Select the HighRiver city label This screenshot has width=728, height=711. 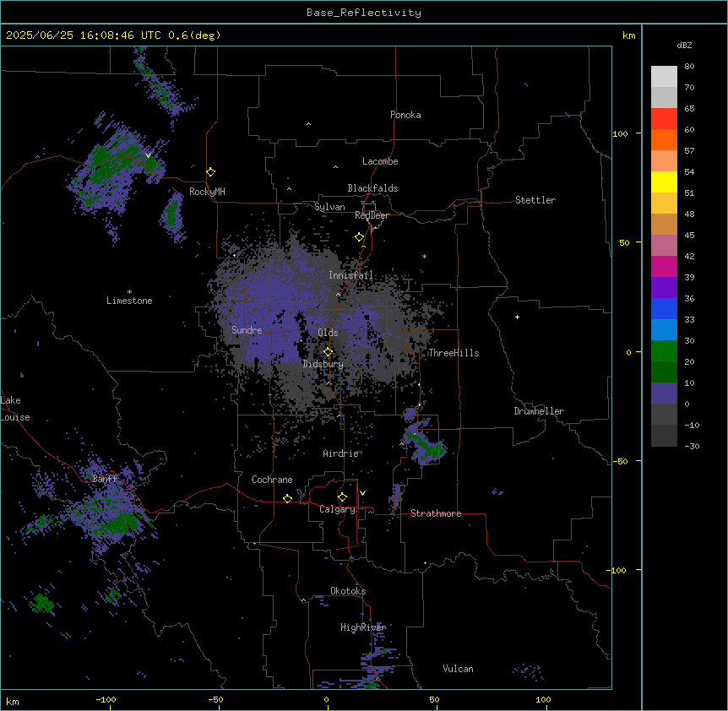[x=363, y=627]
